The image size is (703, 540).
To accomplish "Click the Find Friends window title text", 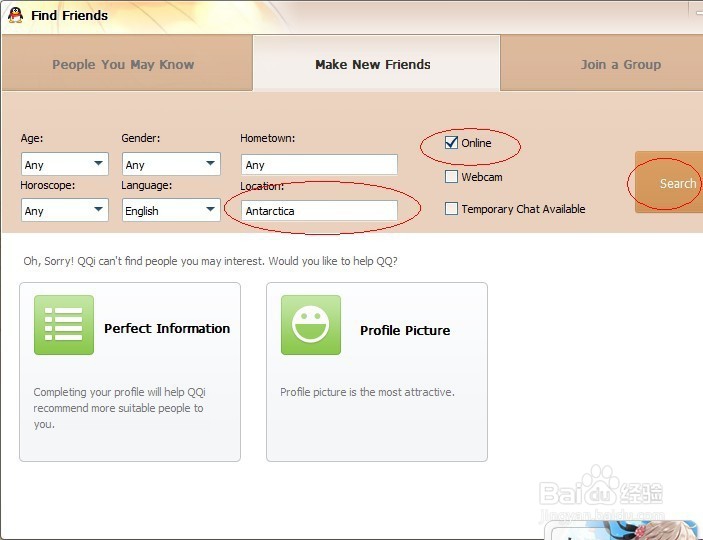I will [69, 16].
